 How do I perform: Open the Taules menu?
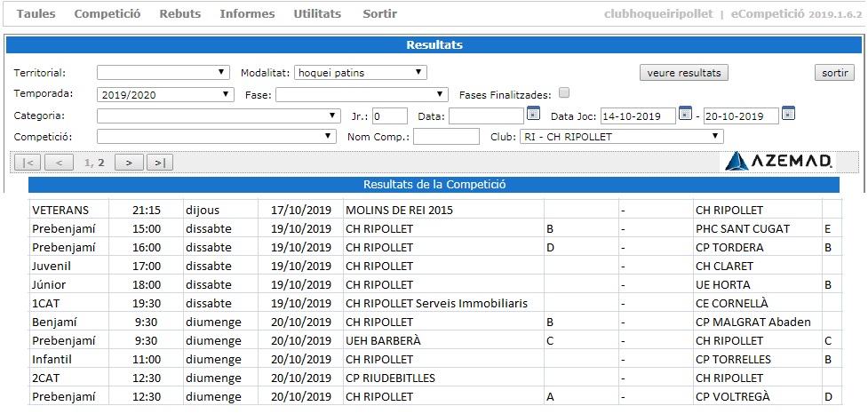point(36,14)
